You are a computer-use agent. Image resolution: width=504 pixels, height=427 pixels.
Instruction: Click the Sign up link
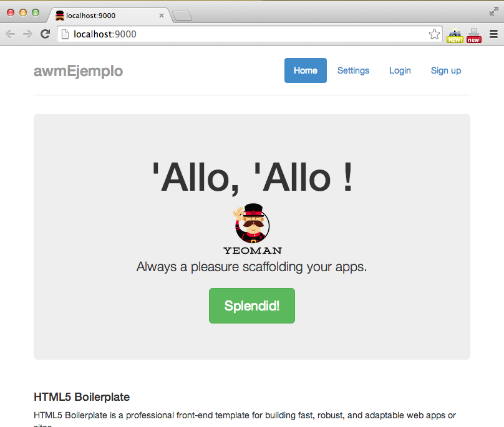tap(446, 70)
